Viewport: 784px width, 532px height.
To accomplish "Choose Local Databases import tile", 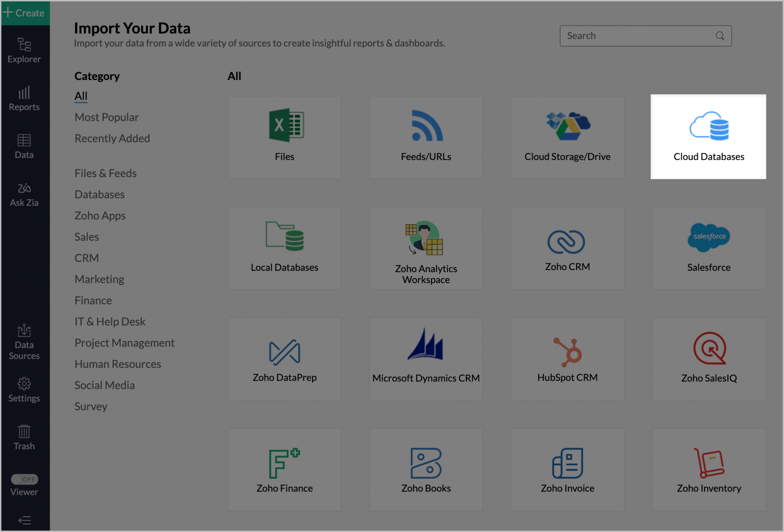I will click(x=285, y=248).
